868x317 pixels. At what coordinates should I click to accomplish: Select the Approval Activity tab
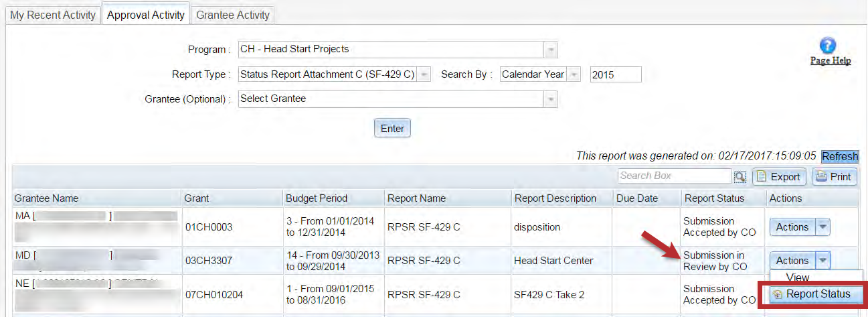pyautogui.click(x=145, y=15)
